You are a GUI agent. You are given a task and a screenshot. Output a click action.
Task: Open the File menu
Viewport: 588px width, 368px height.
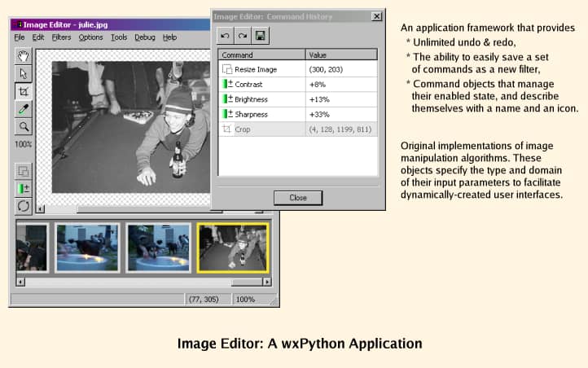[x=20, y=37]
